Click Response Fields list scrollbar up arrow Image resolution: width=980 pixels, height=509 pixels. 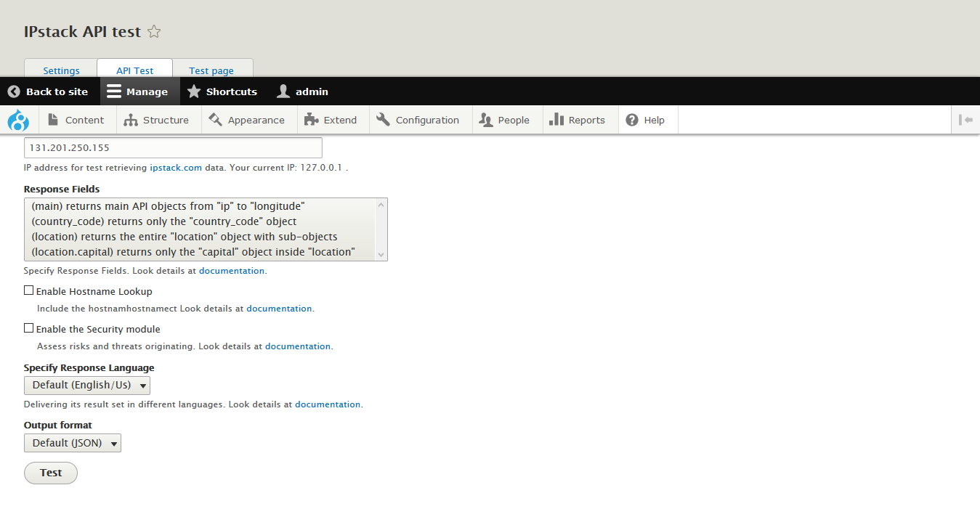(x=381, y=205)
